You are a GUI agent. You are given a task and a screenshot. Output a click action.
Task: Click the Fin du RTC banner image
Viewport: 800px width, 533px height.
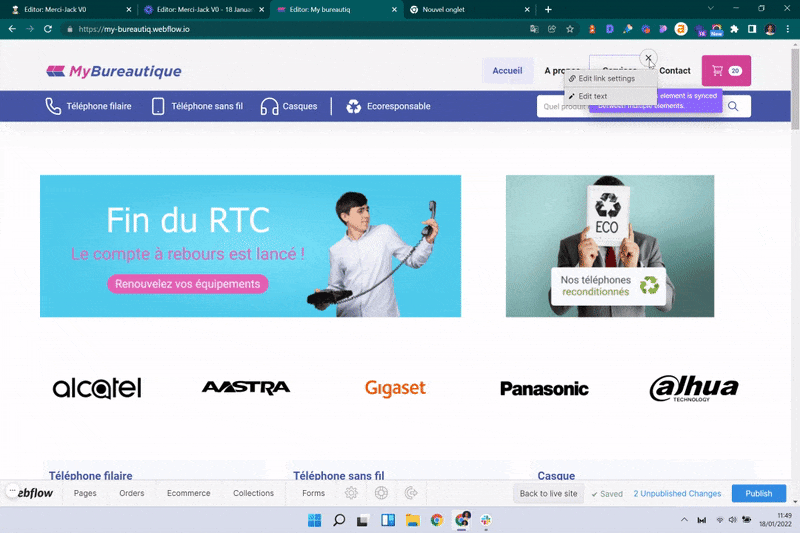click(x=251, y=246)
